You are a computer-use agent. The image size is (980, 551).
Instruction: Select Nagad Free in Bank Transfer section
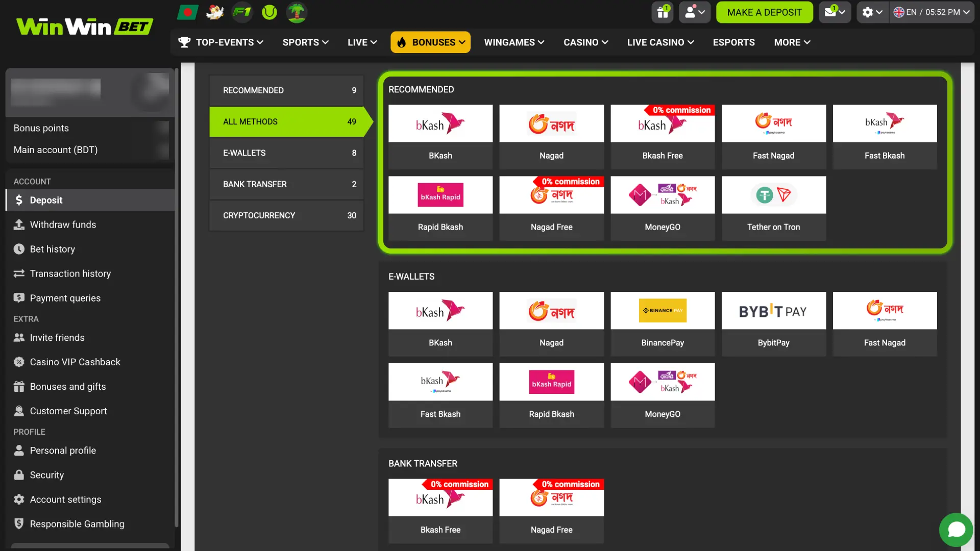(551, 511)
